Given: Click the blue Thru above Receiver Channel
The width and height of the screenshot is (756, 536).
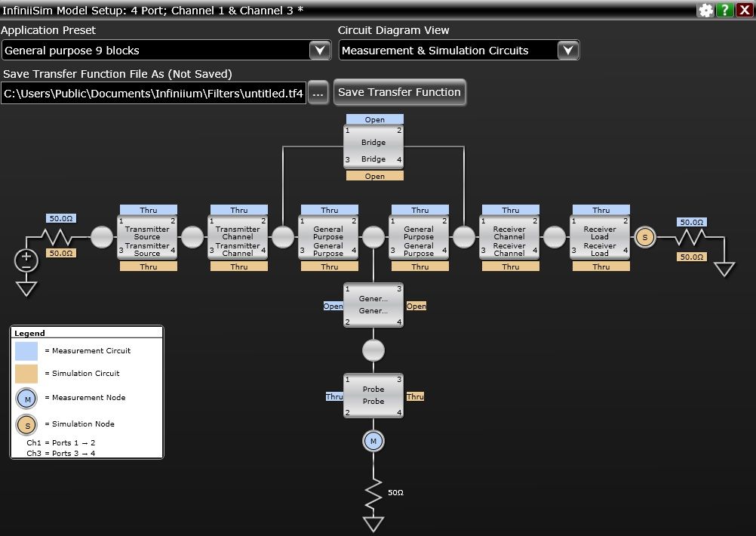Looking at the screenshot, I should 511,209.
